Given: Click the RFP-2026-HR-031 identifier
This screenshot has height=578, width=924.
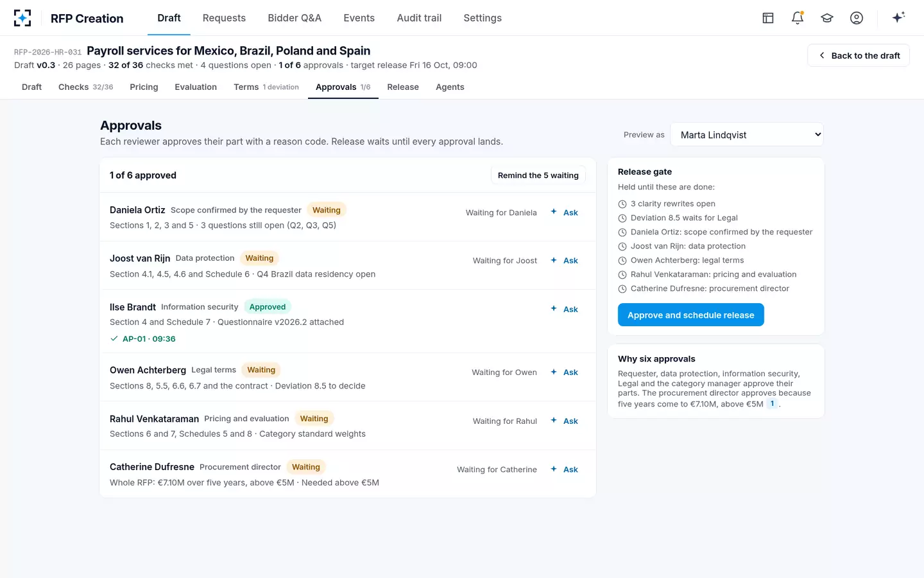Looking at the screenshot, I should tap(47, 52).
